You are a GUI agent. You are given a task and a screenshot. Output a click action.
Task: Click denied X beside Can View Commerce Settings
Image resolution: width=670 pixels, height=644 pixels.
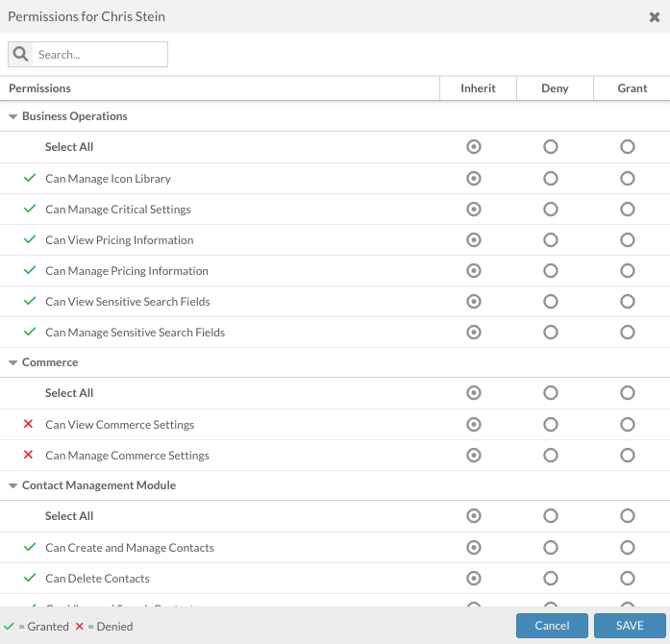28,424
